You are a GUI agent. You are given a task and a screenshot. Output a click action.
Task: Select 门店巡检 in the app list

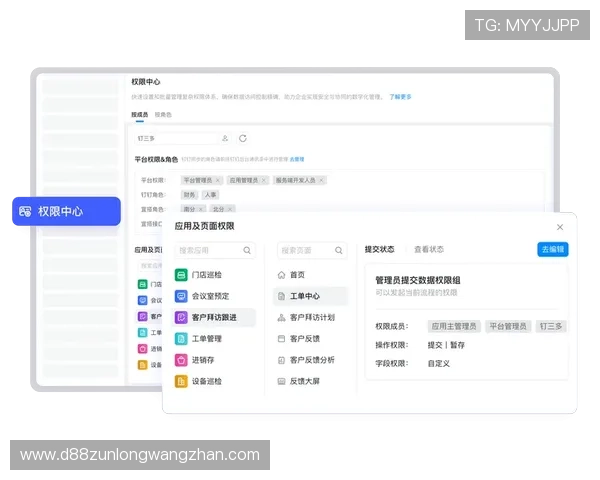[214, 274]
